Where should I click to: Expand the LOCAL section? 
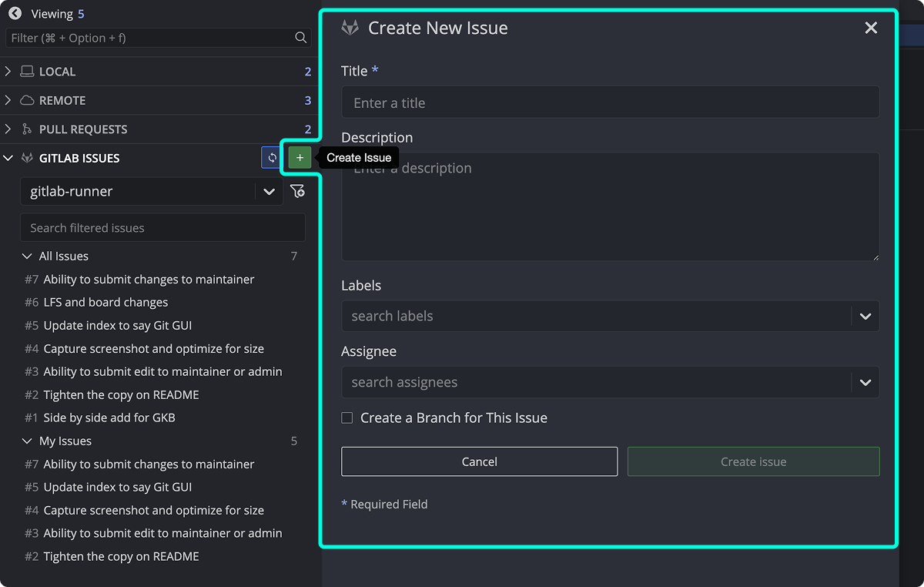pos(8,71)
